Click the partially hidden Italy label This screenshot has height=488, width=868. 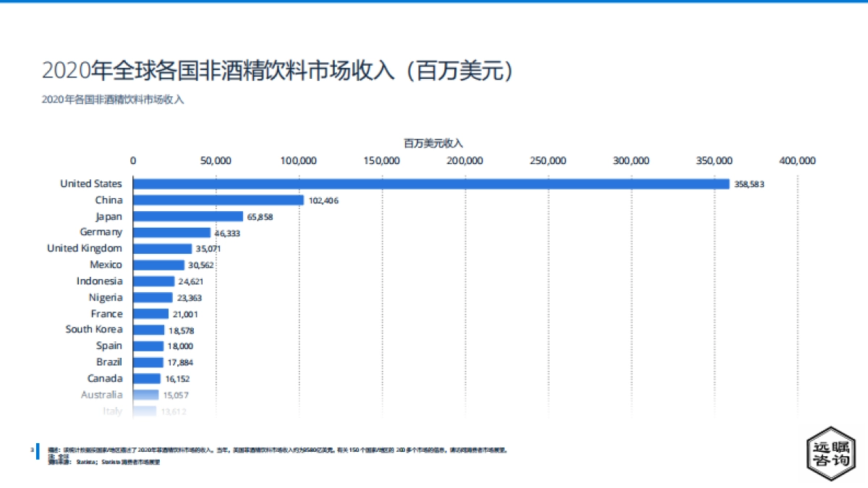[114, 410]
